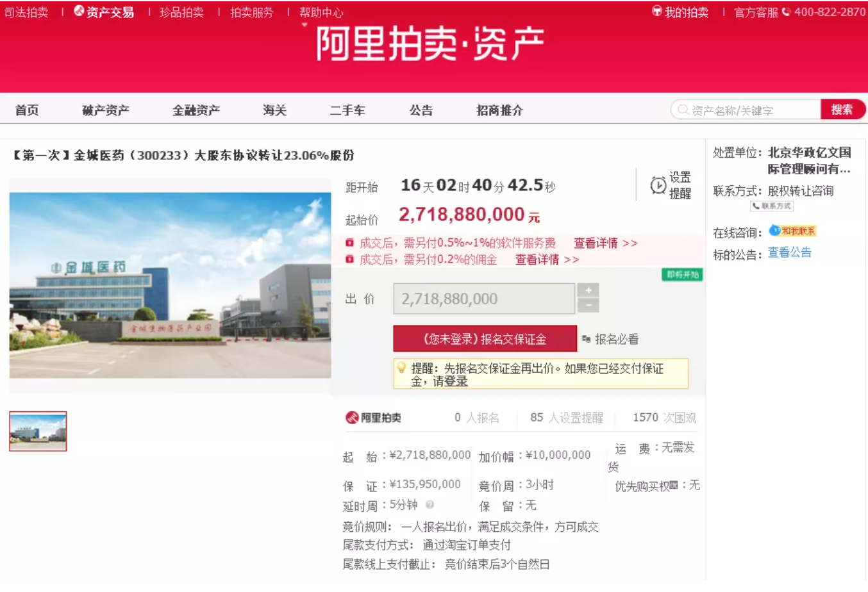Screen dimensions: 868x592
Task: Go to the 招商推介 tab
Action: [500, 110]
